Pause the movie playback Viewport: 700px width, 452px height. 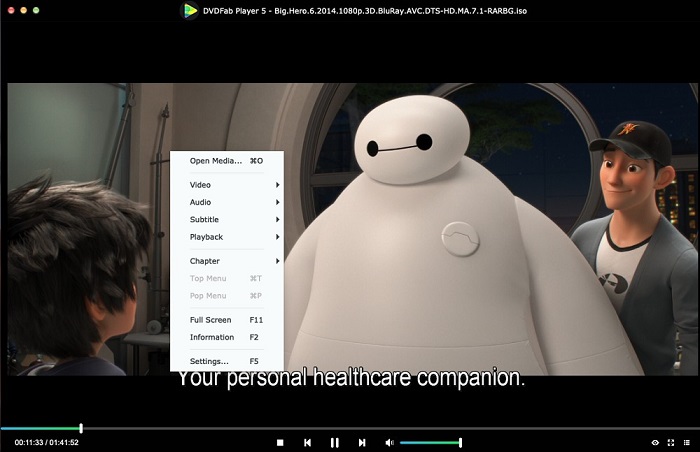334,443
